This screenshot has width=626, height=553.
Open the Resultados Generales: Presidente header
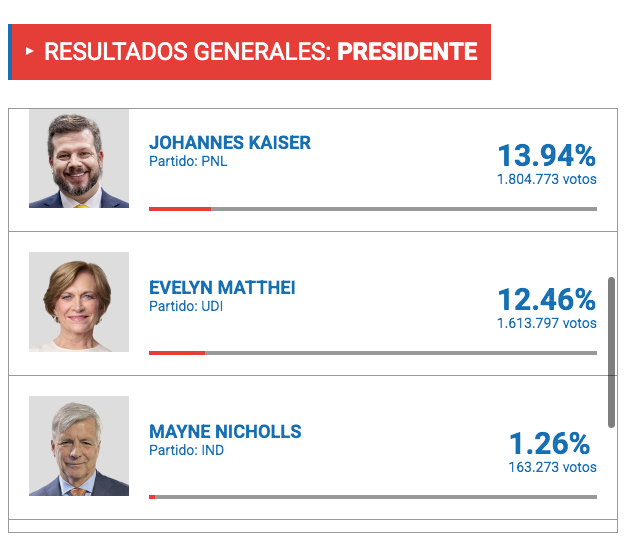point(250,52)
